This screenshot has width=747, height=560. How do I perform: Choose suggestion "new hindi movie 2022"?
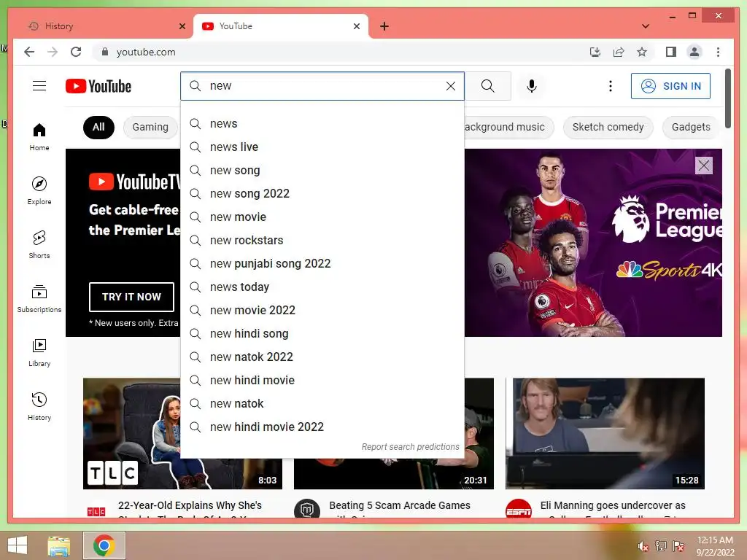point(322,427)
